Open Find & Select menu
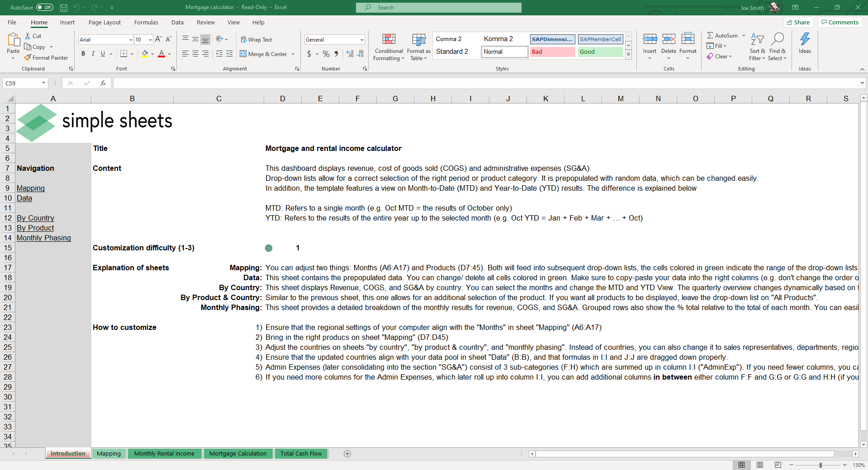 click(778, 47)
